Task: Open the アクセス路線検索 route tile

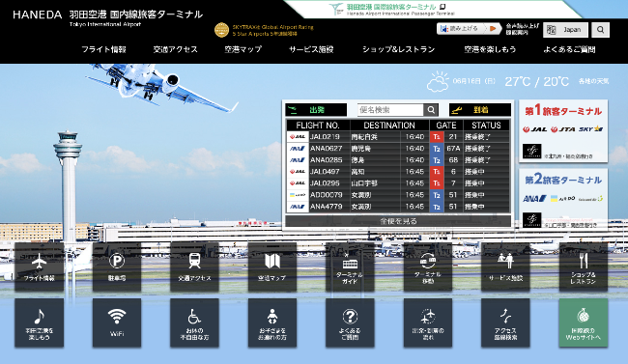Action: pos(505,322)
